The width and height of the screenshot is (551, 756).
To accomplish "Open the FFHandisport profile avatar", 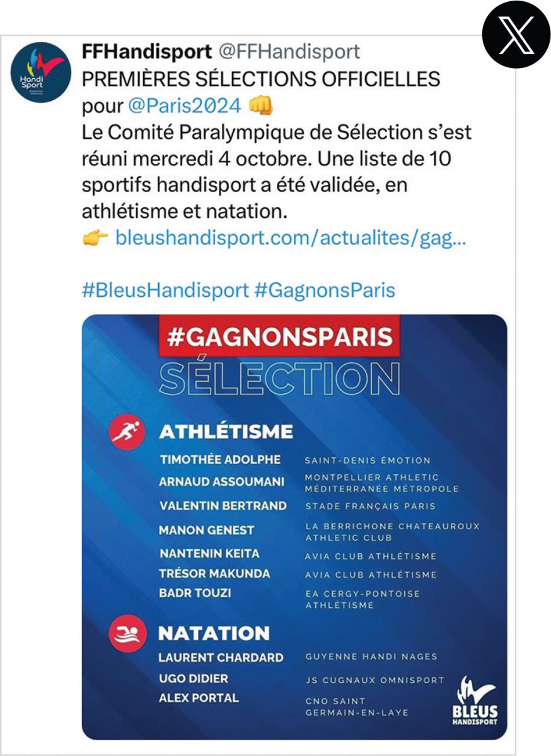I will pyautogui.click(x=41, y=72).
